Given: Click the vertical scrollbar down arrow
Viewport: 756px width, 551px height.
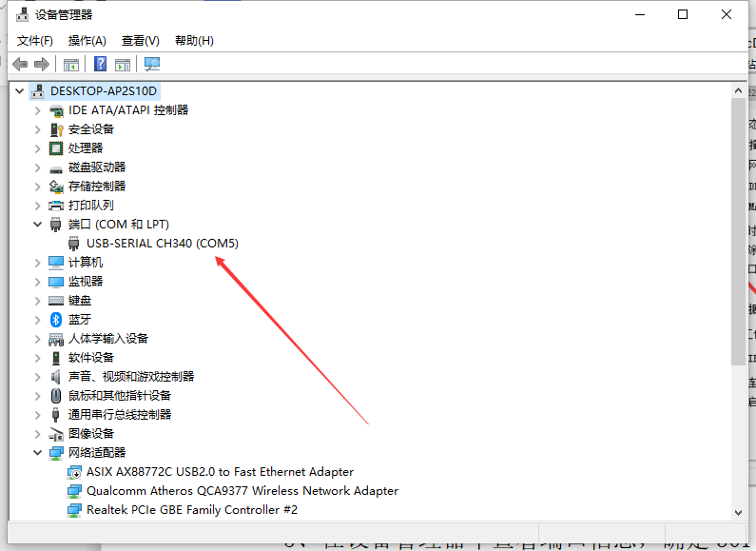Looking at the screenshot, I should (x=739, y=512).
